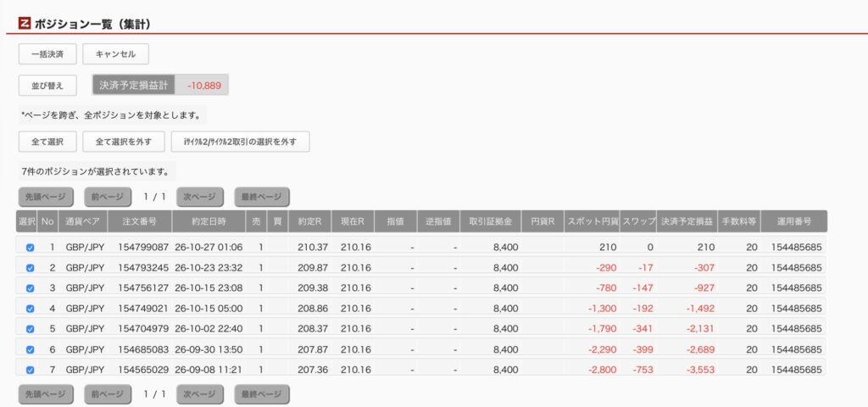Image resolution: width=868 pixels, height=407 pixels.
Task: Uncheck the checkbox for order 154685083
Action: tap(30, 350)
